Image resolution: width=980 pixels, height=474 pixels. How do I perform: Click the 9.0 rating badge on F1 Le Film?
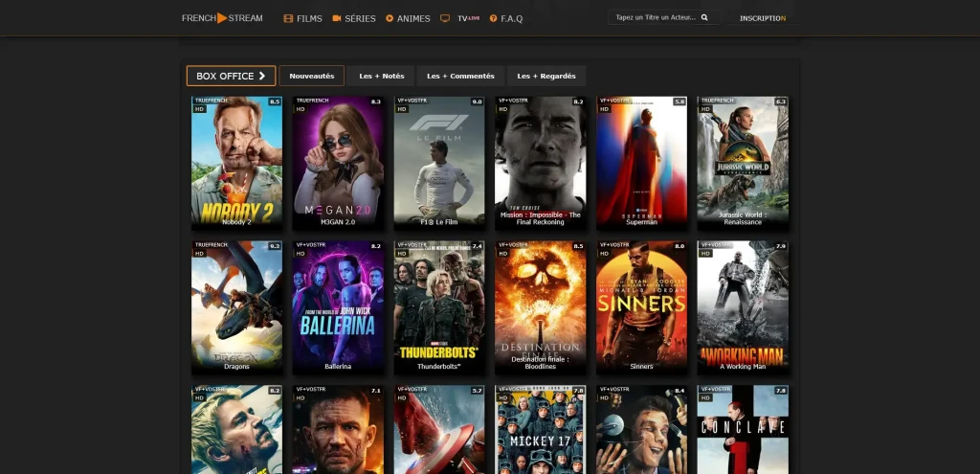pos(477,102)
